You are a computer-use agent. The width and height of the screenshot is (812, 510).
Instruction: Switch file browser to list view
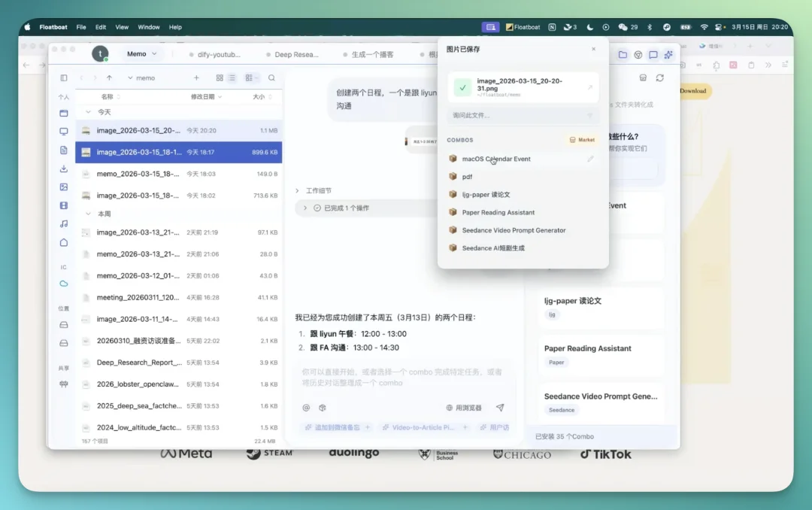point(232,77)
